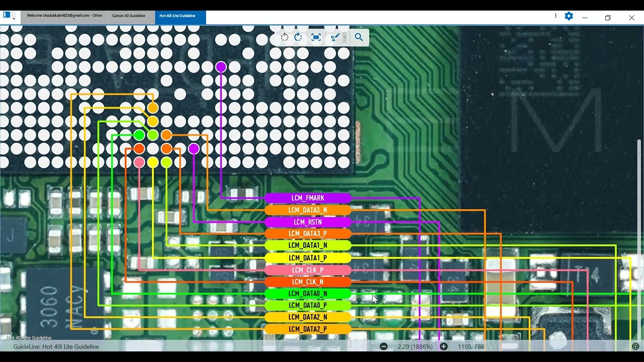The image size is (644, 362).
Task: Open the blue settings gear
Action: (569, 16)
